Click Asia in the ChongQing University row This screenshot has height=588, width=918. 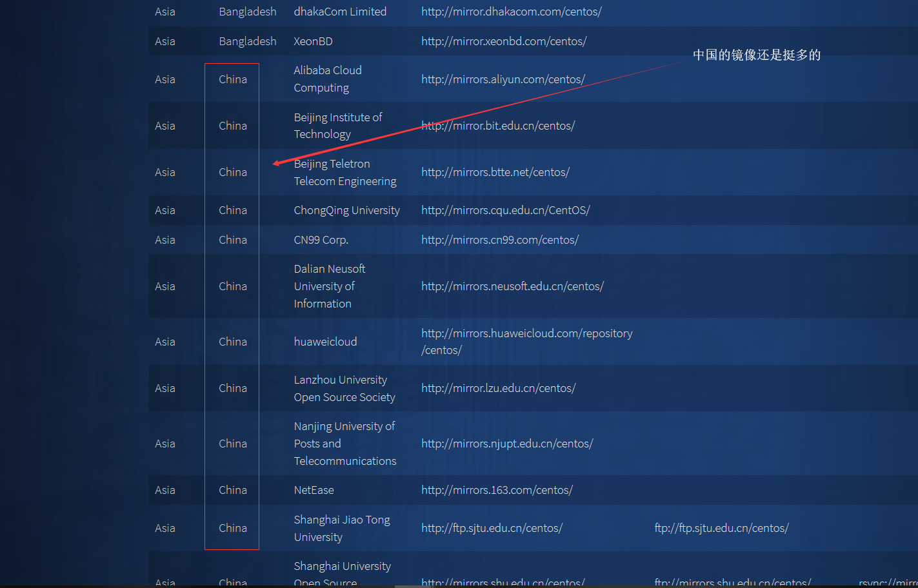pos(165,210)
